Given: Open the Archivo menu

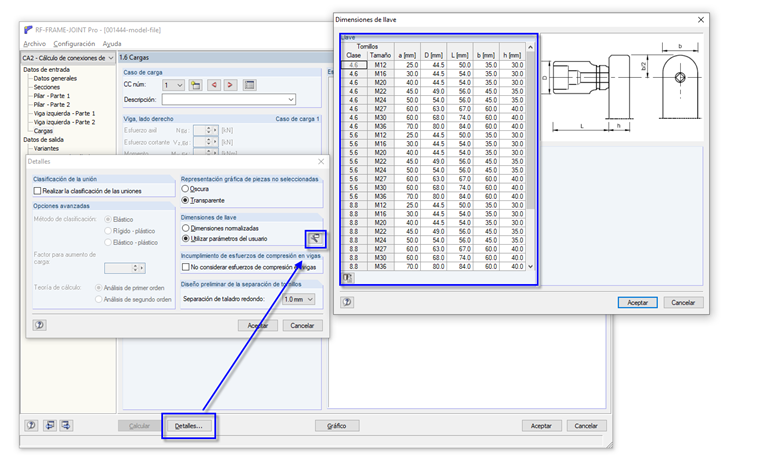Looking at the screenshot, I should pos(34,44).
